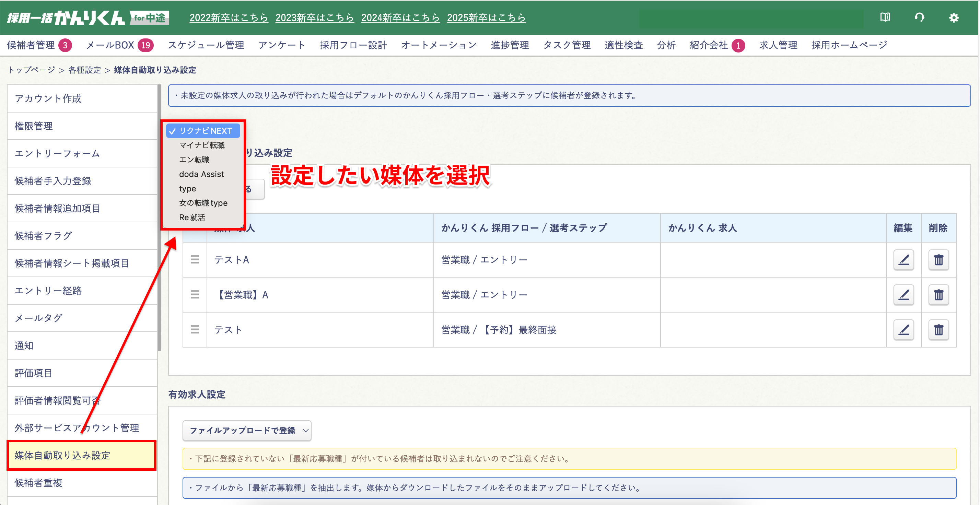Click the drag handle of 【営業職】A row

(195, 294)
